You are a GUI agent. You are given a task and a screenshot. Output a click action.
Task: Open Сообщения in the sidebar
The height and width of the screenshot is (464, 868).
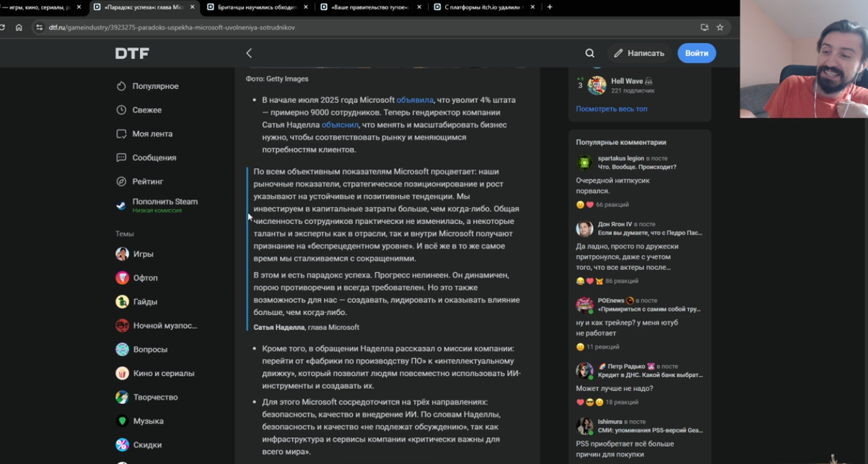(154, 158)
